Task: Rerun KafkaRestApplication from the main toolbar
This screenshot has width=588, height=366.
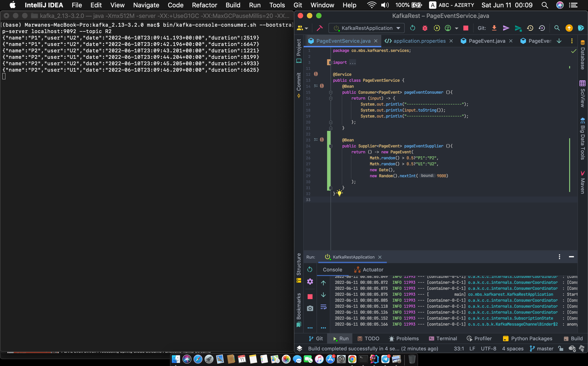Action: pos(413,28)
